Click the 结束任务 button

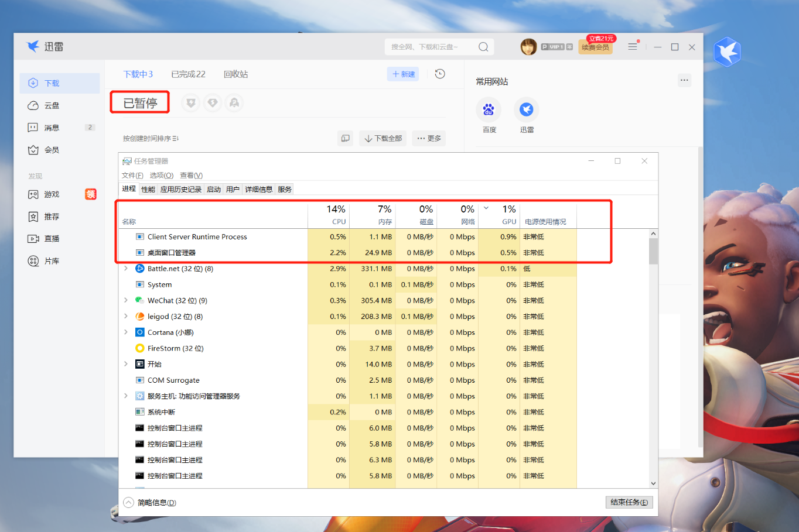(629, 502)
